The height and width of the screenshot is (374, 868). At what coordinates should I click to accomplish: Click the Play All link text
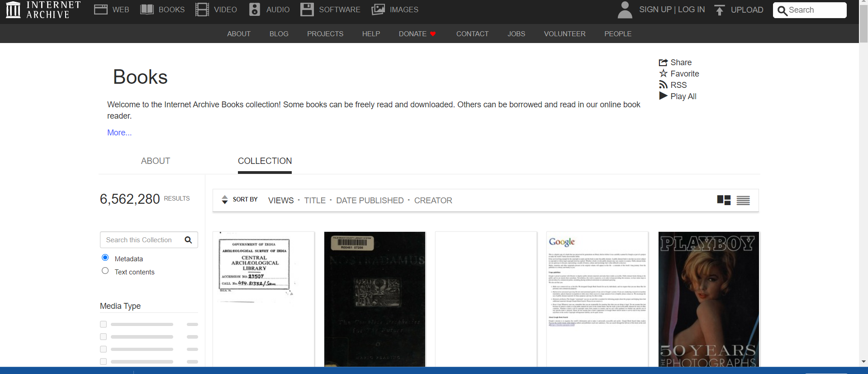pyautogui.click(x=683, y=96)
